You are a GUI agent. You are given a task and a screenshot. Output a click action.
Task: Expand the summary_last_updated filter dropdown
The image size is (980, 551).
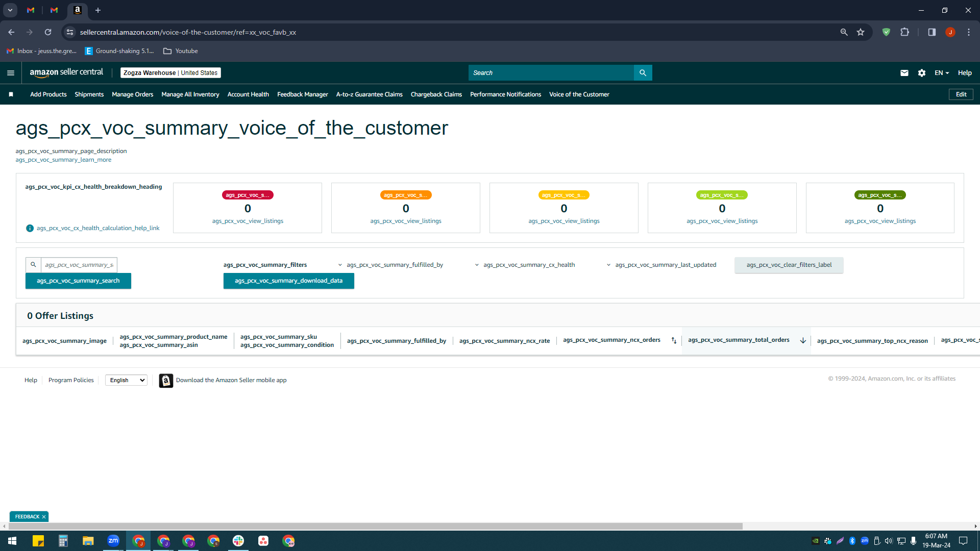pos(661,265)
